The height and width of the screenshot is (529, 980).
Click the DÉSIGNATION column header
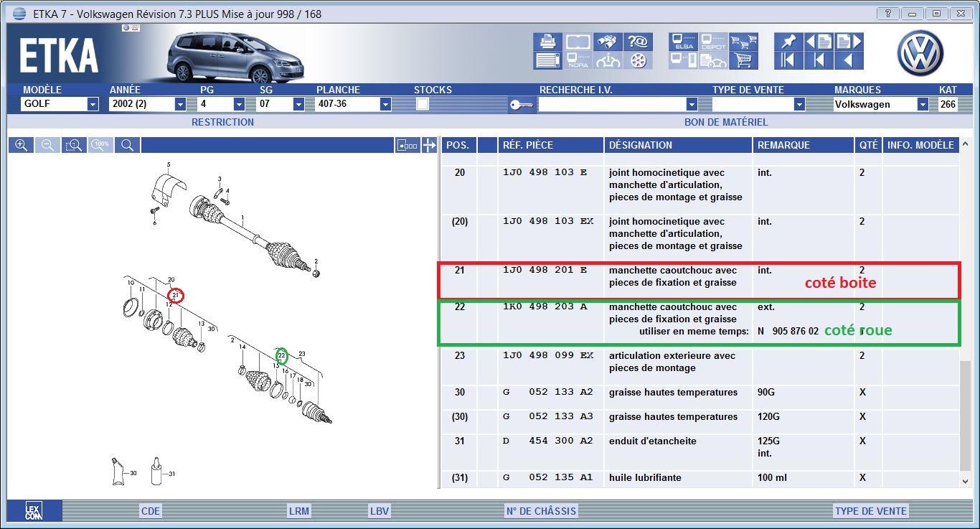coord(678,145)
